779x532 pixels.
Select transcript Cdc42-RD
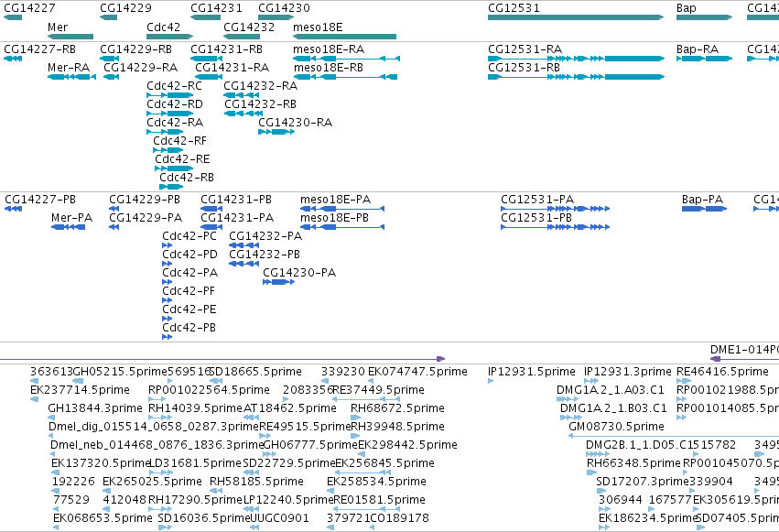tap(175, 104)
